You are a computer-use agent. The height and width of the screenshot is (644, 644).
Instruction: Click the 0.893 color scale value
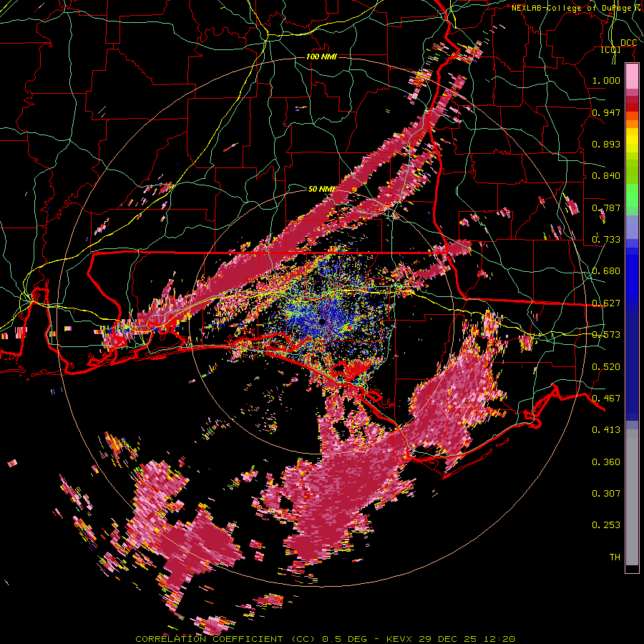(606, 144)
